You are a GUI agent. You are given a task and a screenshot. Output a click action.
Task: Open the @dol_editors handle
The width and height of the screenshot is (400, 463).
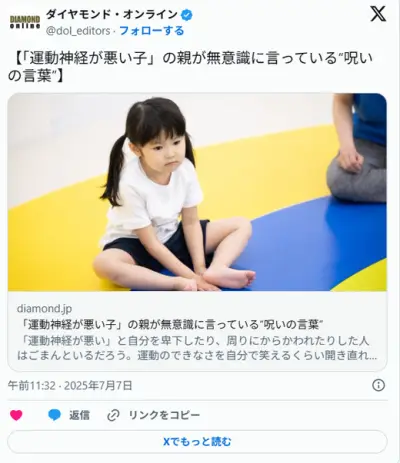coord(78,31)
